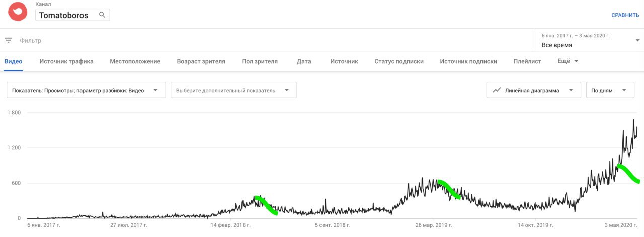Click the filter lines icon
The width and height of the screenshot is (644, 237).
(x=9, y=40)
